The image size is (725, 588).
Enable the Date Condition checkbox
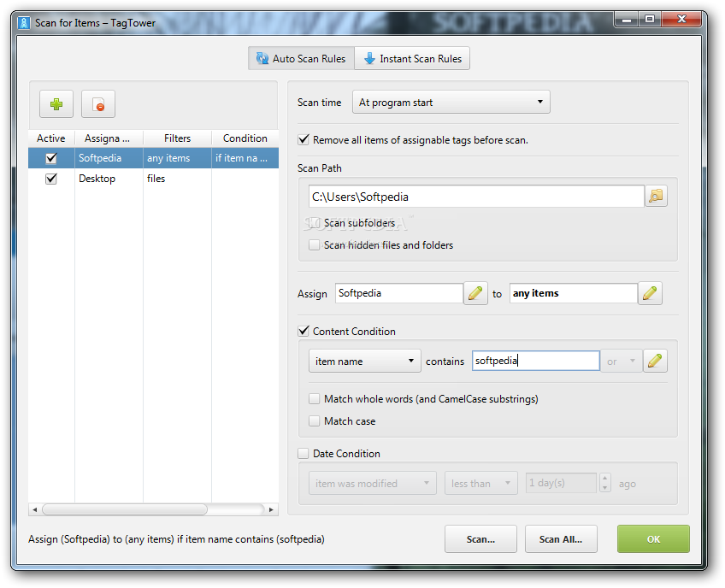click(304, 454)
